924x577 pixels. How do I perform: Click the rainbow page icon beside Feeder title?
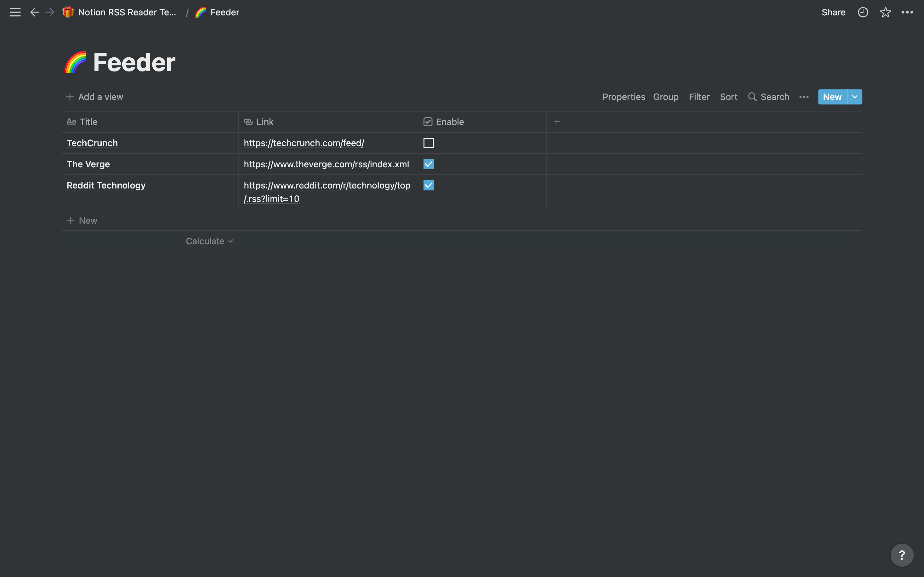pyautogui.click(x=75, y=62)
